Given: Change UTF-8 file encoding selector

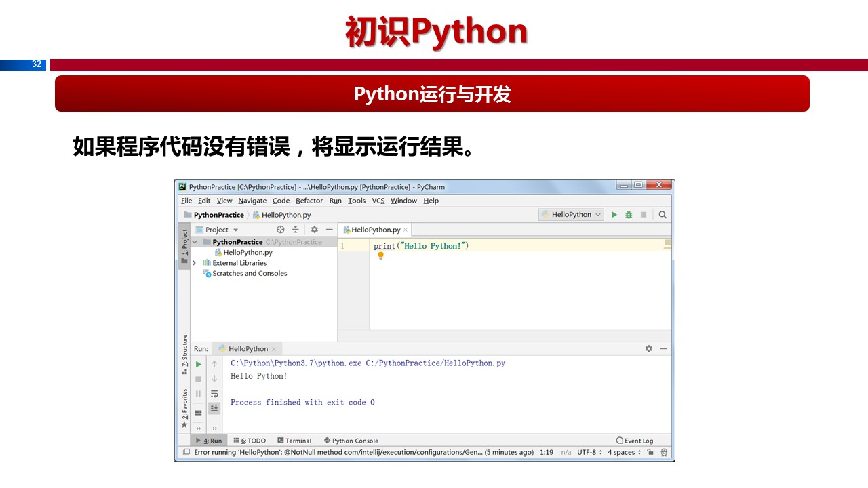Looking at the screenshot, I should pos(590,452).
